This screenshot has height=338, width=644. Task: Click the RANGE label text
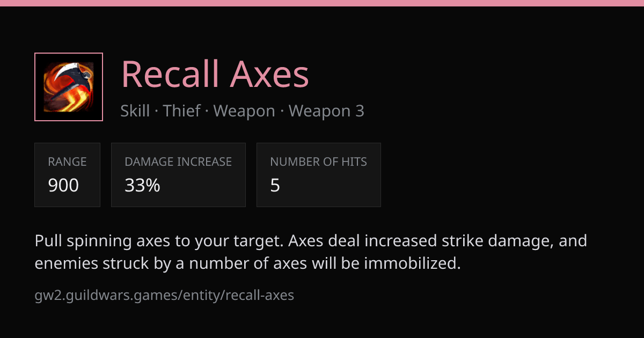pos(67,162)
